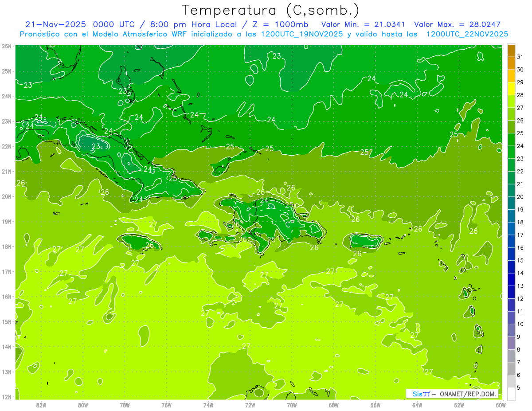532x411 pixels.
Task: Click the '12N' latitude axis label
Action: [x=7, y=397]
